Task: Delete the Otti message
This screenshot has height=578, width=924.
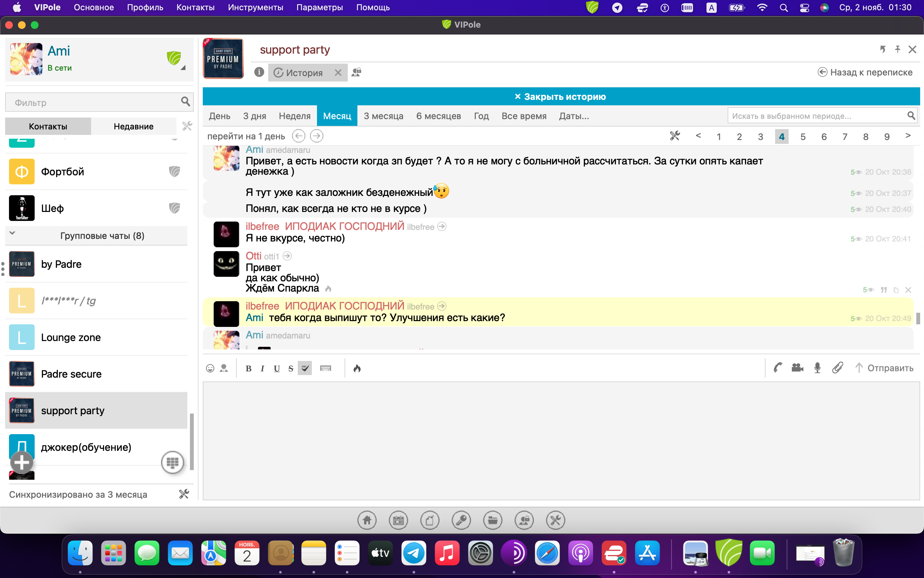Action: click(908, 290)
